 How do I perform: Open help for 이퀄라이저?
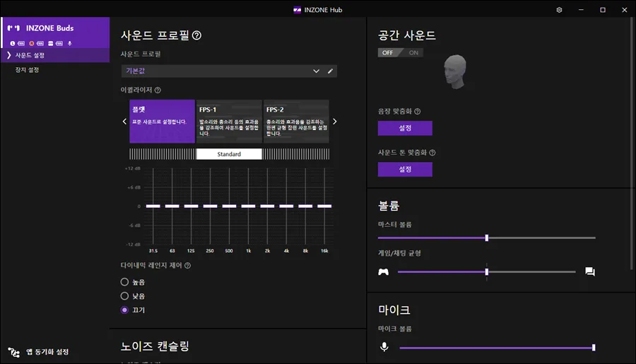158,90
